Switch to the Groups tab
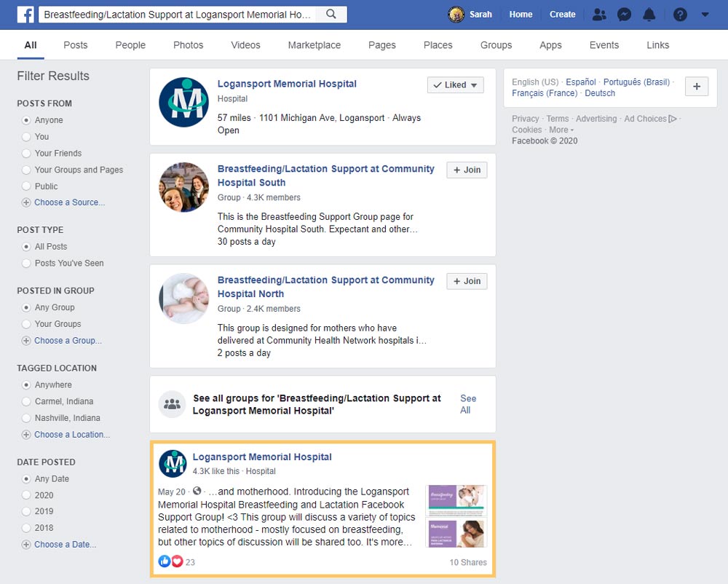728x584 pixels. 496,45
